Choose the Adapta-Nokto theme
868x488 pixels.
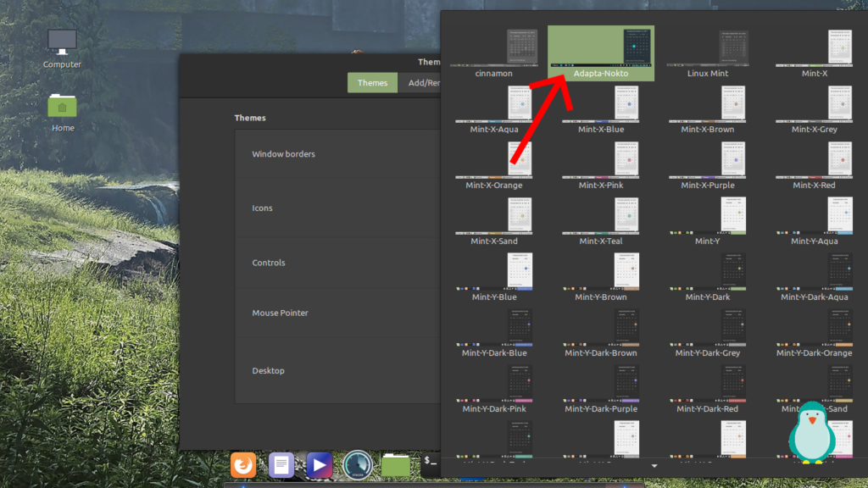[601, 53]
